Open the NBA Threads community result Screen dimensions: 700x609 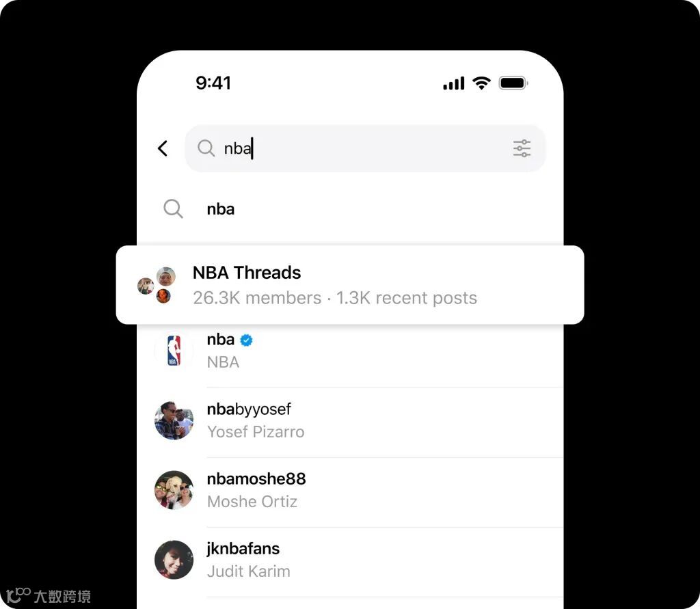point(350,285)
